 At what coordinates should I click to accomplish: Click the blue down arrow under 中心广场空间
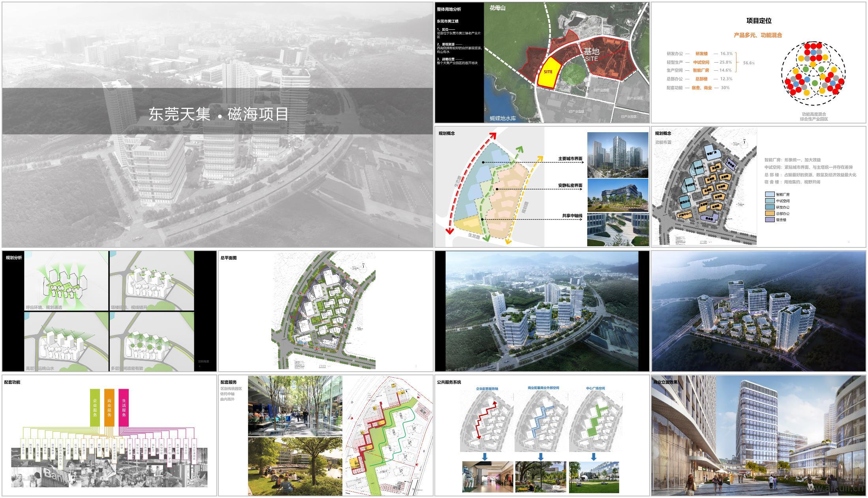click(594, 457)
